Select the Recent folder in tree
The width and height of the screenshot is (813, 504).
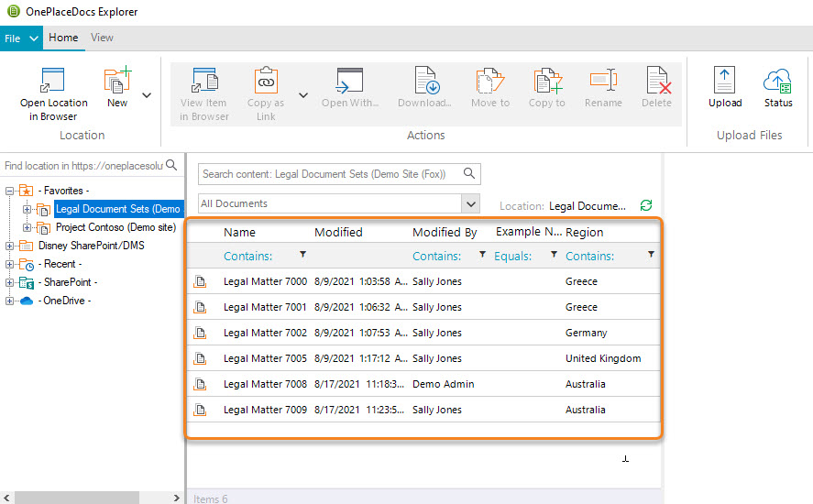(x=60, y=264)
